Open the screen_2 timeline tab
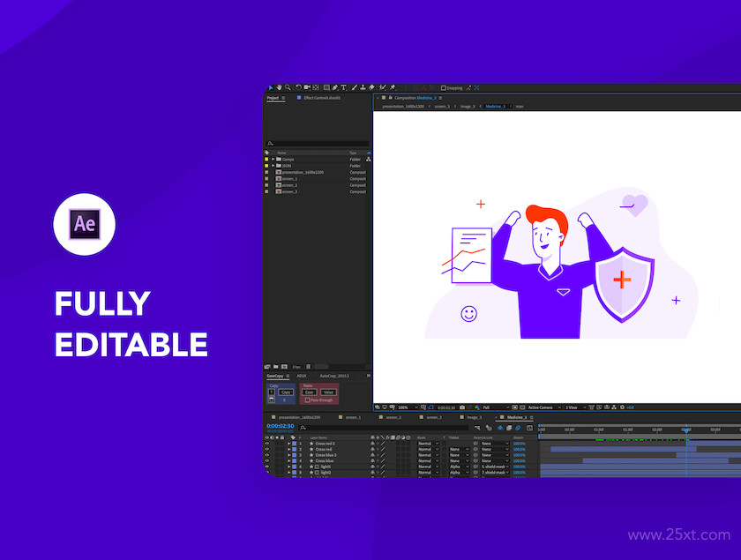The image size is (741, 560). point(393,418)
